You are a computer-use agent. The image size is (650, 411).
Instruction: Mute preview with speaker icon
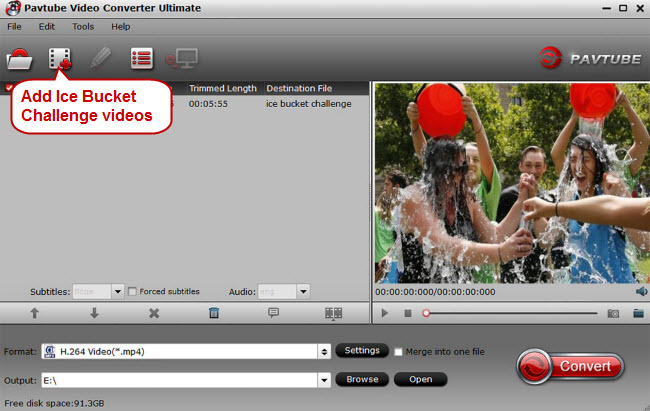(641, 292)
